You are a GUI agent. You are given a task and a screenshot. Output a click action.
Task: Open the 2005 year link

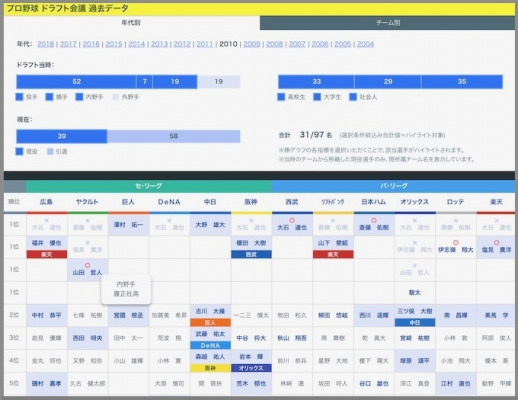click(343, 44)
